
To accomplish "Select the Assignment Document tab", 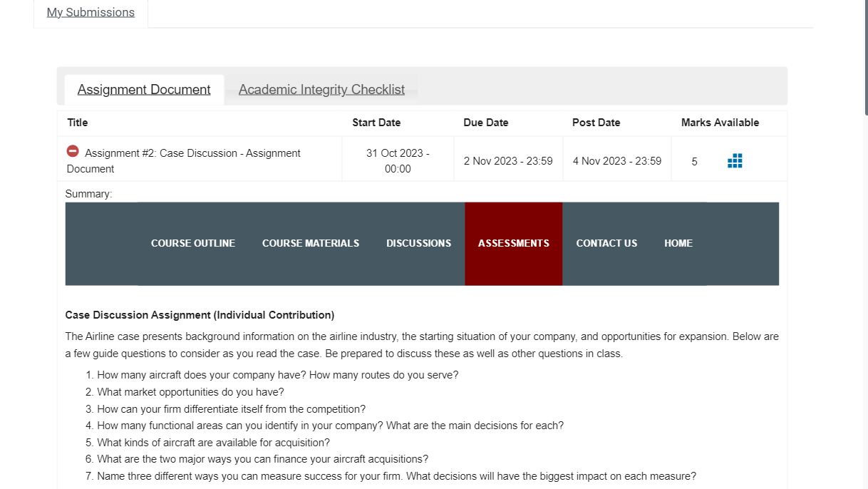I will click(x=144, y=89).
